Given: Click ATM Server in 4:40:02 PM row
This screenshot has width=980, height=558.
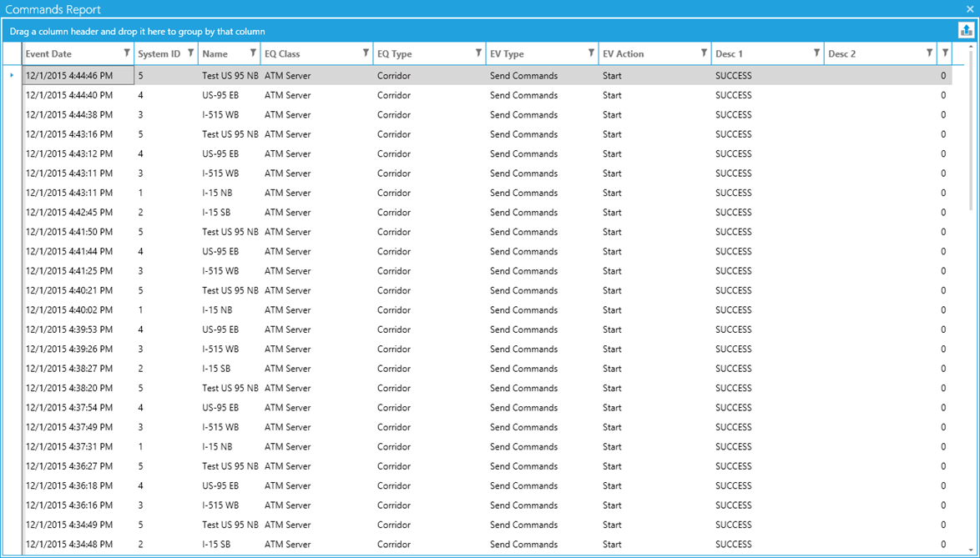Looking at the screenshot, I should click(287, 309).
